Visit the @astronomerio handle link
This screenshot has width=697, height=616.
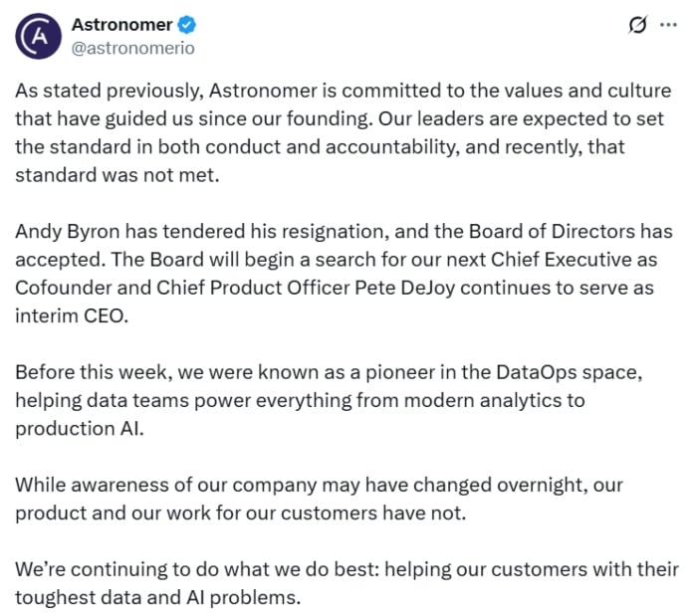click(x=133, y=47)
